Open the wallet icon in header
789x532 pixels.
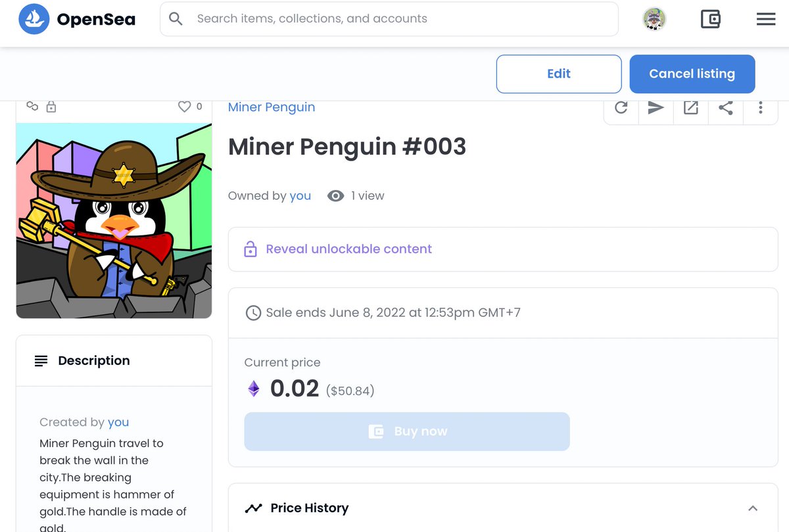710,19
